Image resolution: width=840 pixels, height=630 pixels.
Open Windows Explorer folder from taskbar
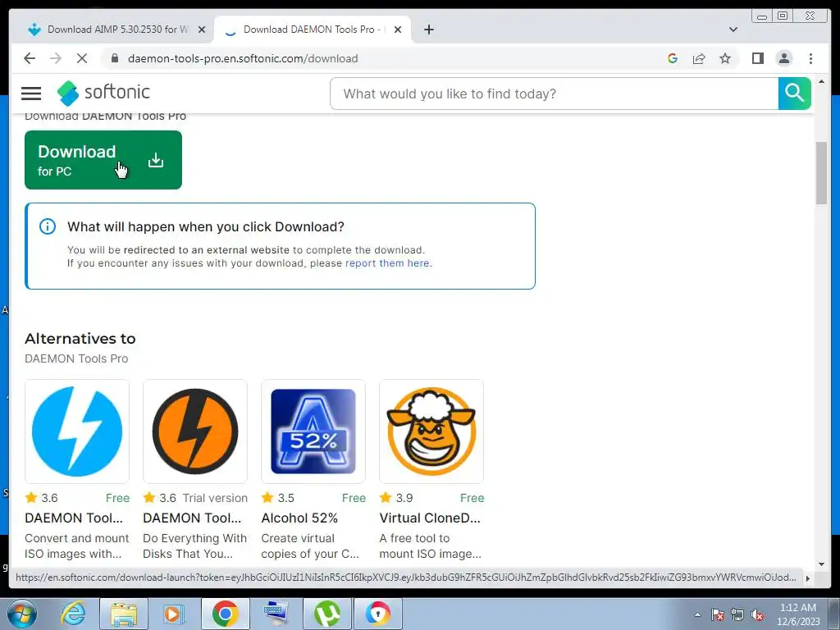(124, 614)
